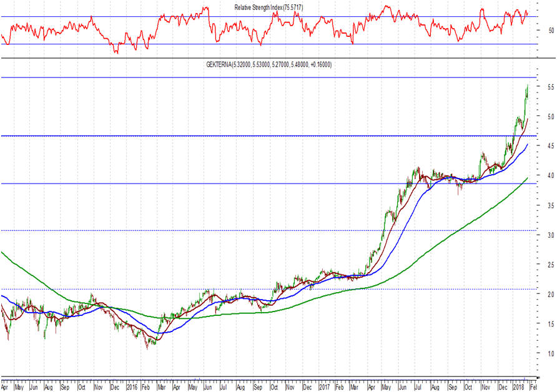Click the 5.0 price axis label
Viewport: 557px width, 392px height.
[x=551, y=117]
